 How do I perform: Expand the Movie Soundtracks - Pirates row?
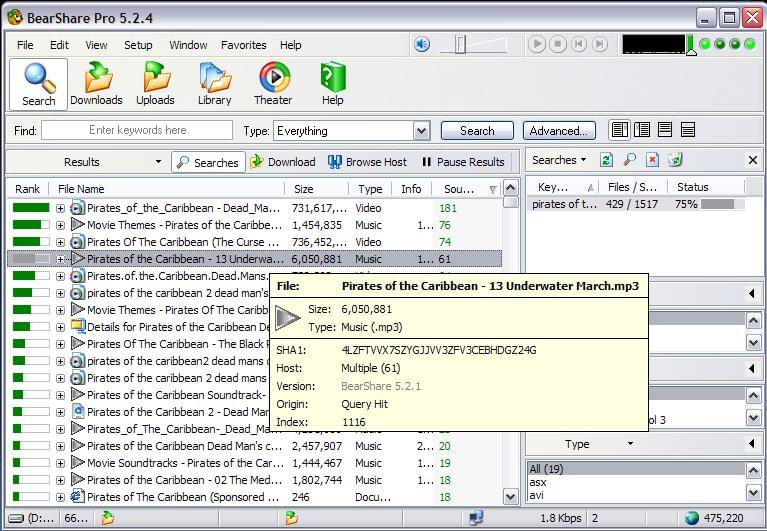[x=60, y=463]
